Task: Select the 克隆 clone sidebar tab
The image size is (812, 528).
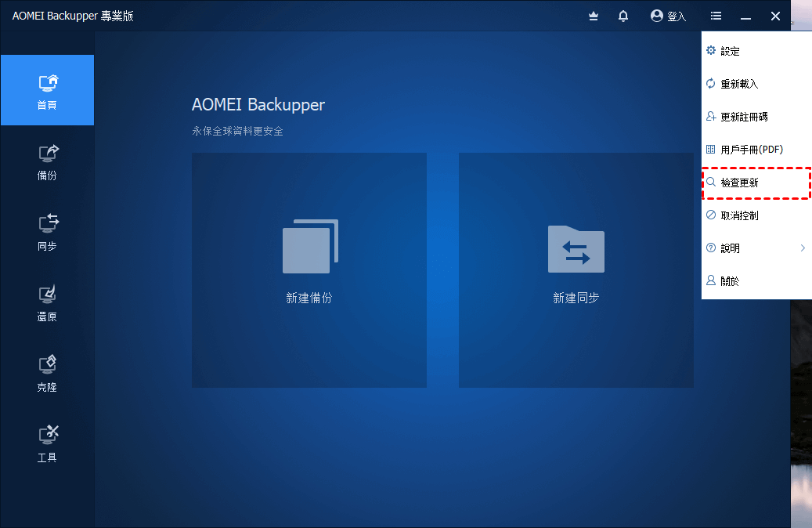Action: pyautogui.click(x=47, y=374)
